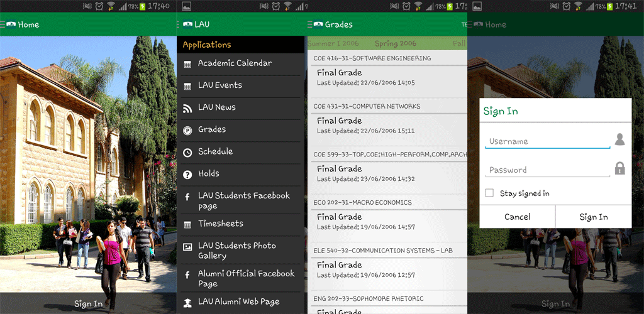644x314 pixels.
Task: Open the drawer via the Home screen logo icon
Action: point(11,24)
